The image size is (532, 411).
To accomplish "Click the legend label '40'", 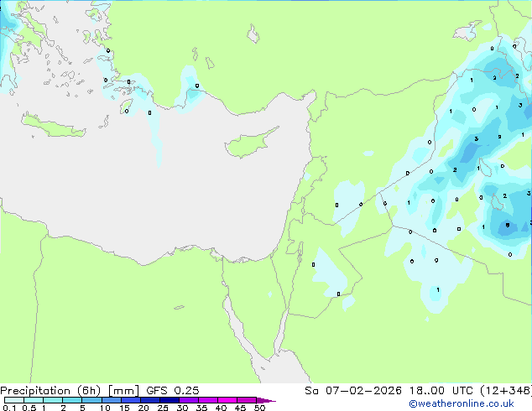I will click(221, 408).
